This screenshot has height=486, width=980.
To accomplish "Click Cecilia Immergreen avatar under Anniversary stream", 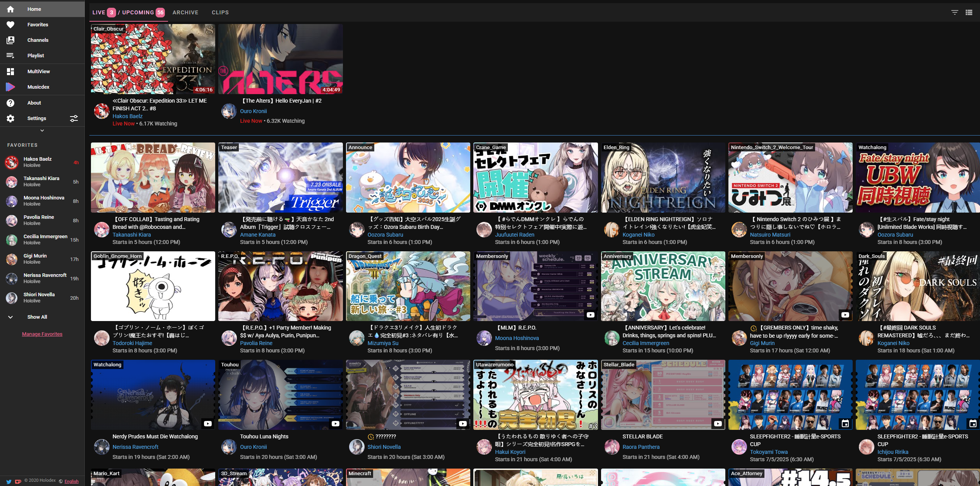I will pyautogui.click(x=612, y=338).
